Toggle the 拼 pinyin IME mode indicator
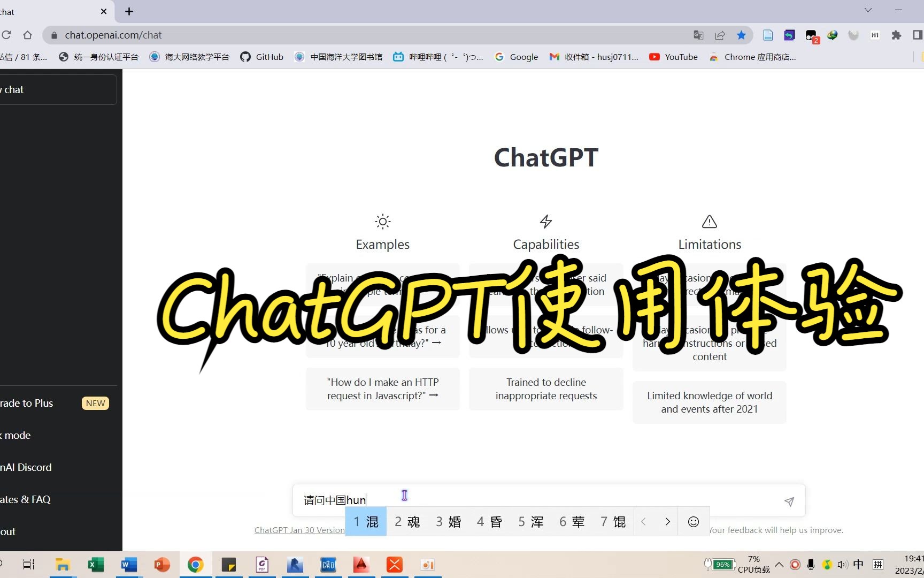 point(878,565)
